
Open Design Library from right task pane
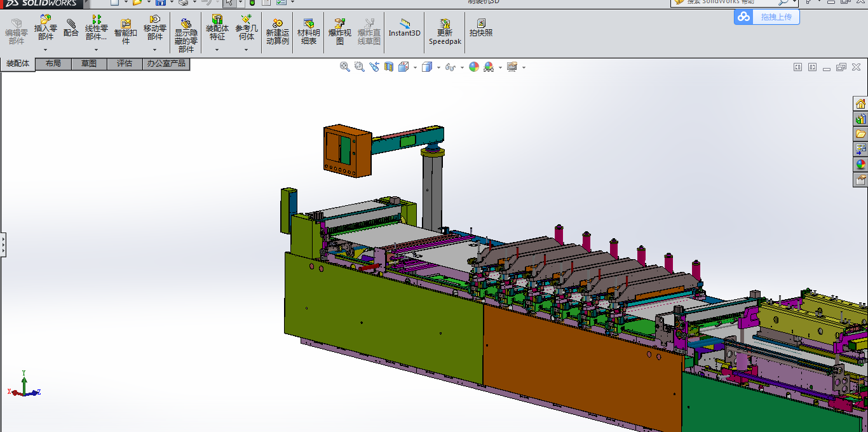click(860, 119)
